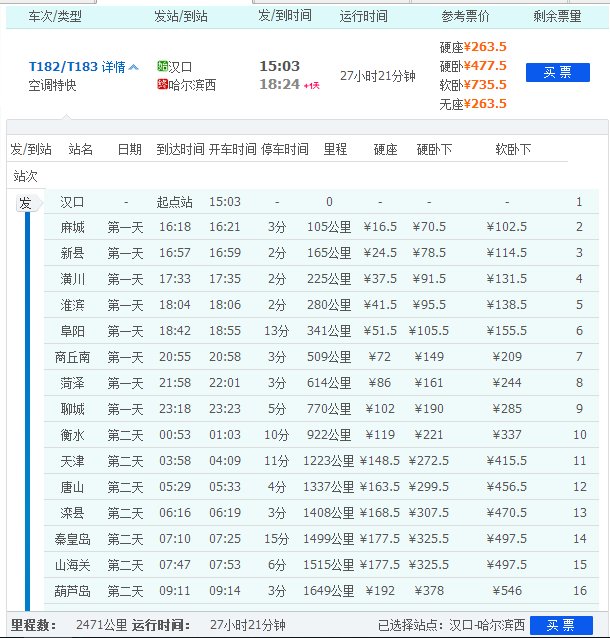Open the T182/T183 详情 link
The image size is (610, 638).
coord(77,67)
